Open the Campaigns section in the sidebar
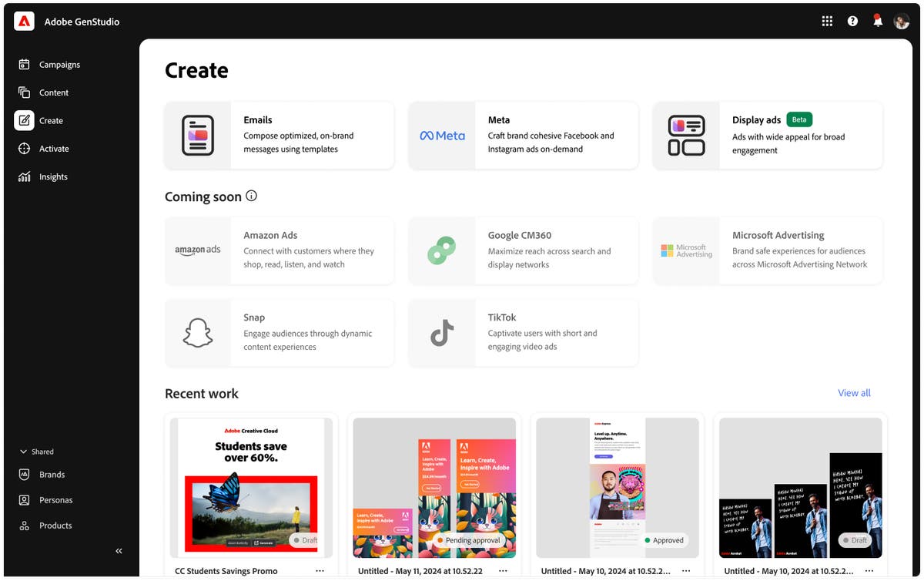The image size is (924, 581). [x=58, y=64]
